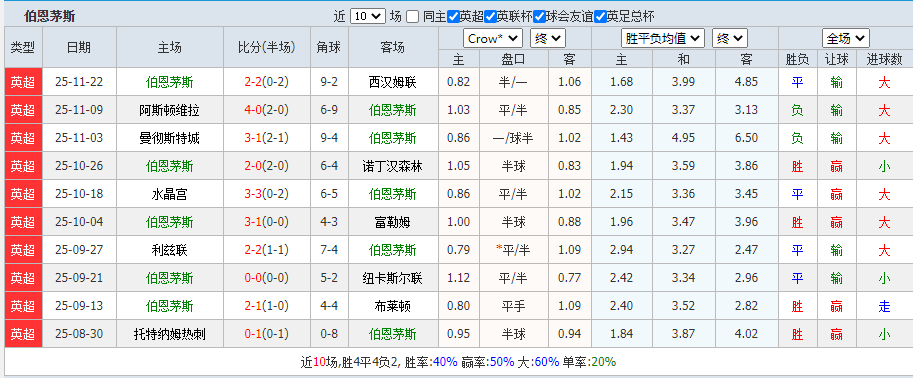Uncheck the 英联杯 league filter

(x=490, y=16)
